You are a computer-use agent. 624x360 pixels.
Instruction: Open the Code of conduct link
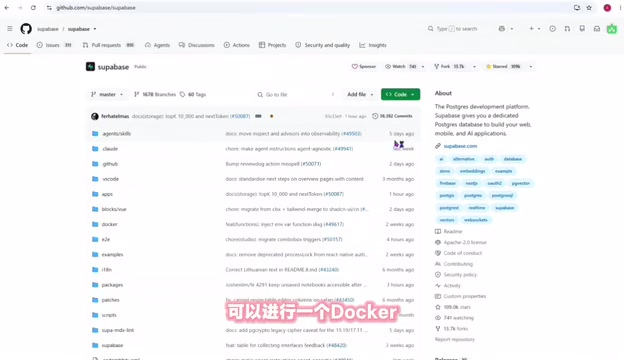click(x=463, y=253)
